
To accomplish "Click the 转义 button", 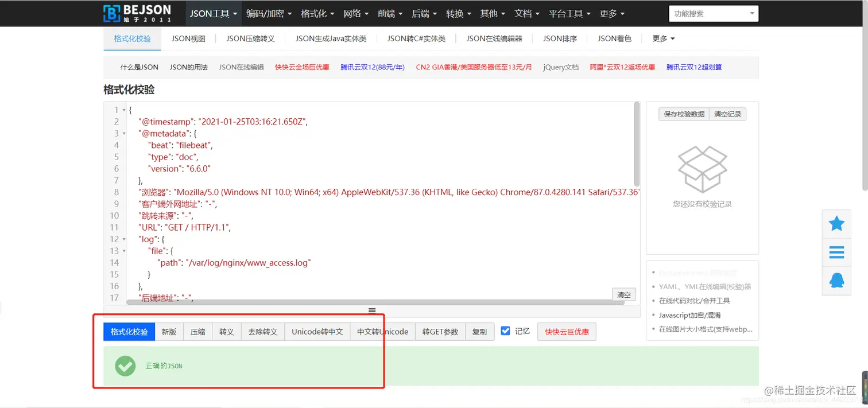I will [x=227, y=332].
